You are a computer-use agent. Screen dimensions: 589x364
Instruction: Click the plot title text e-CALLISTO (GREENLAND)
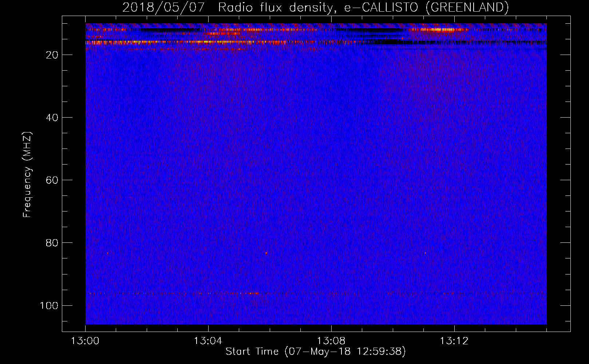tap(426, 7)
